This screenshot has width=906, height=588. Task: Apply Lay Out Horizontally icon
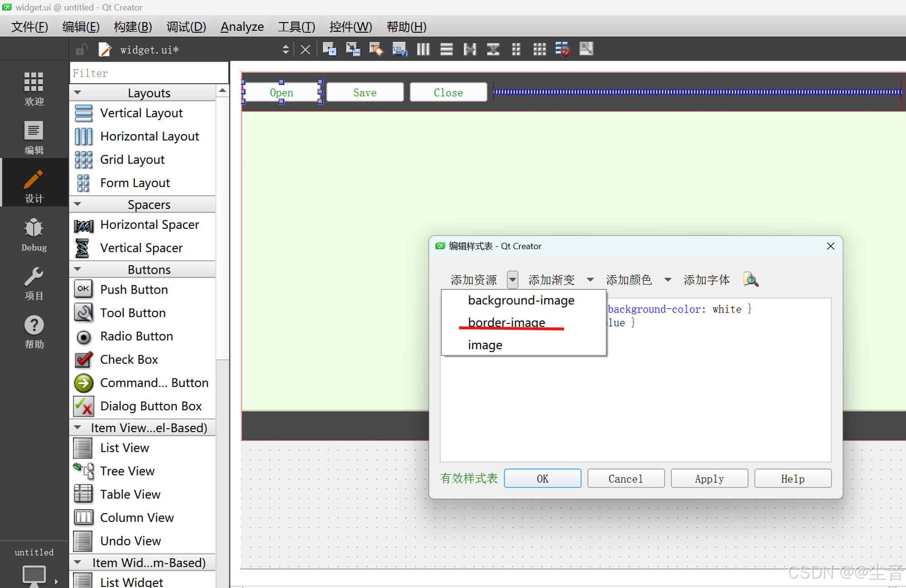click(x=423, y=49)
